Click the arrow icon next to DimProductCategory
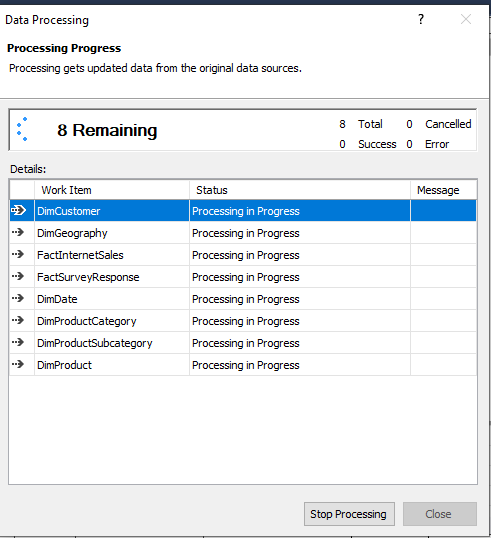Screen dimensions: 491x538 18,320
